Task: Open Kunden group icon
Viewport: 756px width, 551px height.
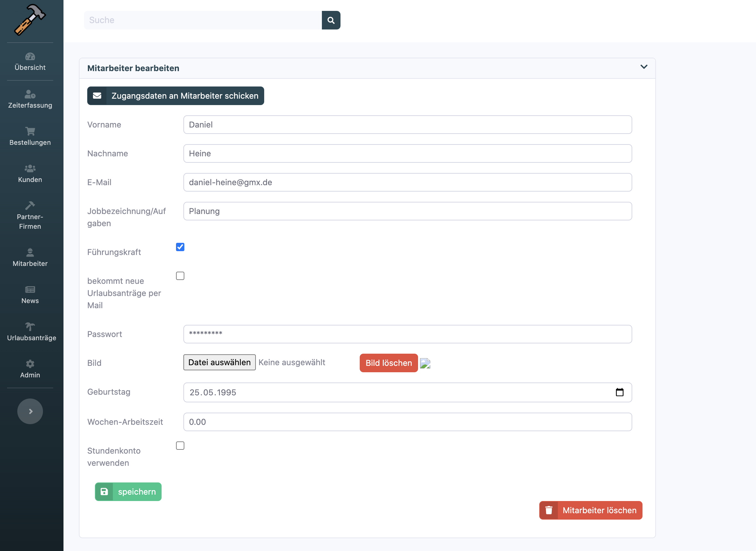Action: (30, 169)
